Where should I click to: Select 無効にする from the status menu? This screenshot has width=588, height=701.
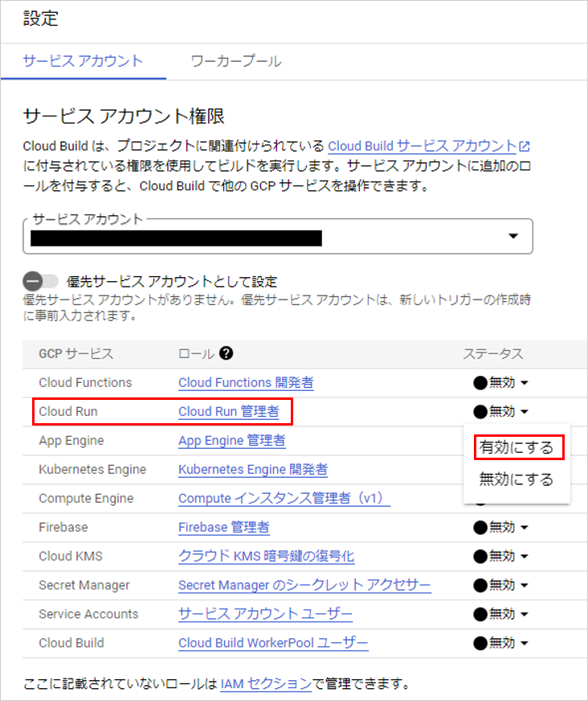pyautogui.click(x=517, y=479)
